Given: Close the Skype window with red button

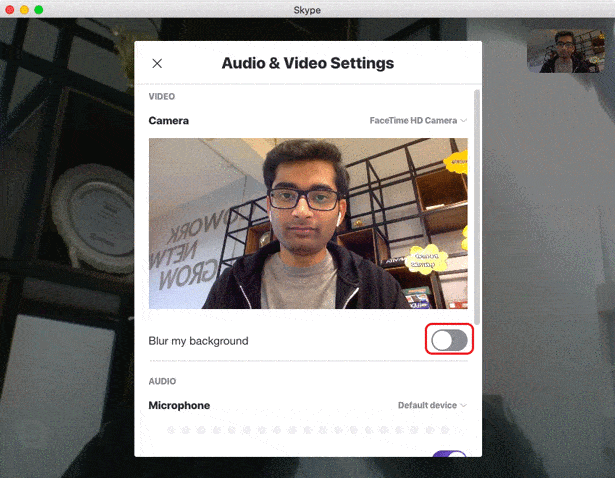Looking at the screenshot, I should tap(10, 9).
